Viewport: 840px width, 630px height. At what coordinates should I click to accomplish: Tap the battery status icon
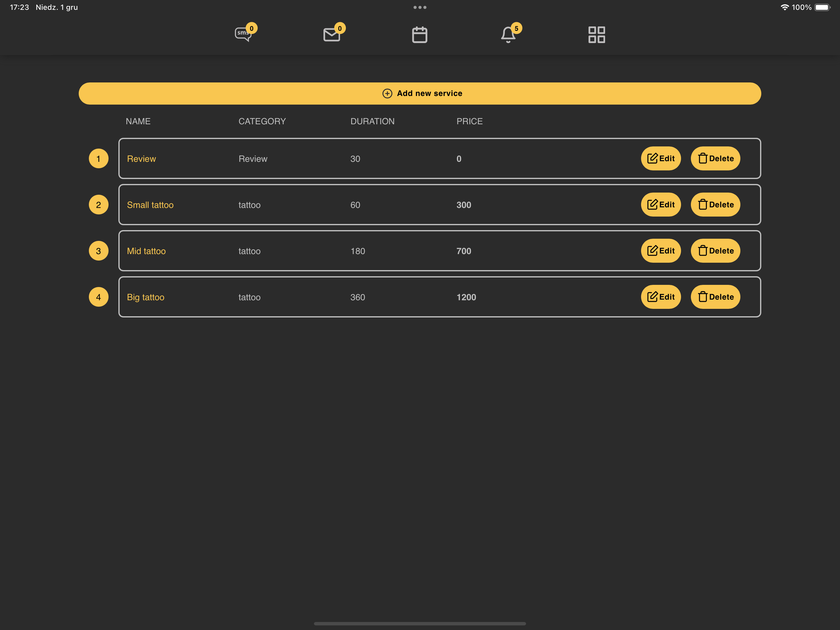[822, 7]
